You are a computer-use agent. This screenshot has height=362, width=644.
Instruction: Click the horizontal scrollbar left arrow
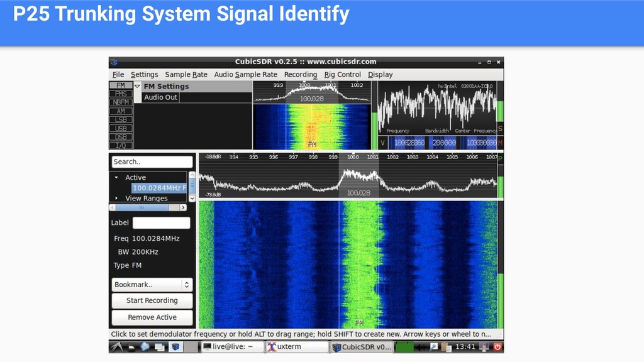pos(113,207)
